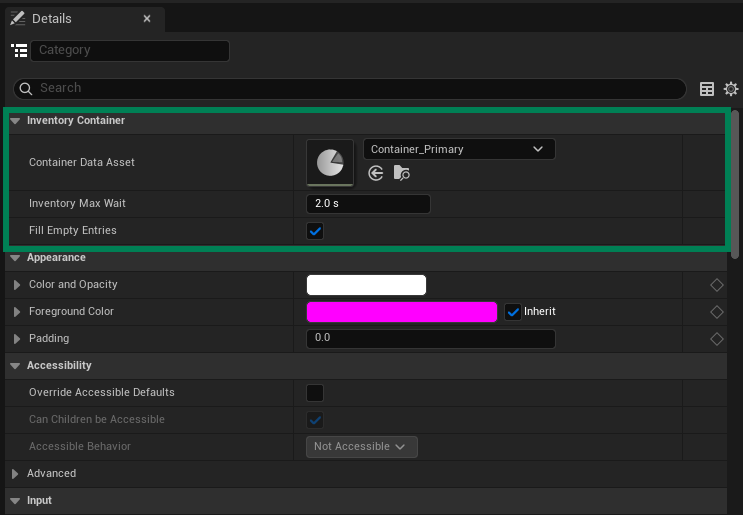The image size is (743, 515).
Task: Click the Details panel pencil icon
Action: 18,18
